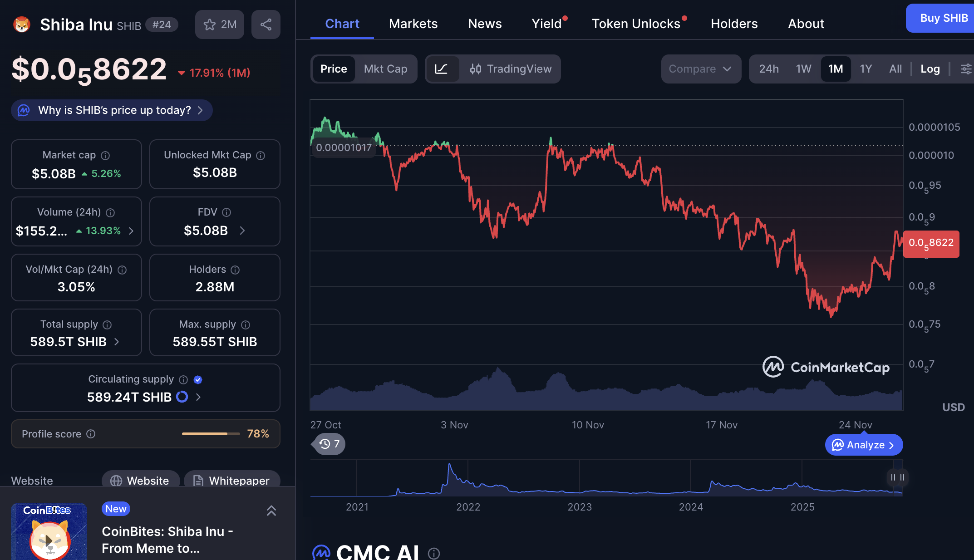Select the line chart icon

[441, 69]
